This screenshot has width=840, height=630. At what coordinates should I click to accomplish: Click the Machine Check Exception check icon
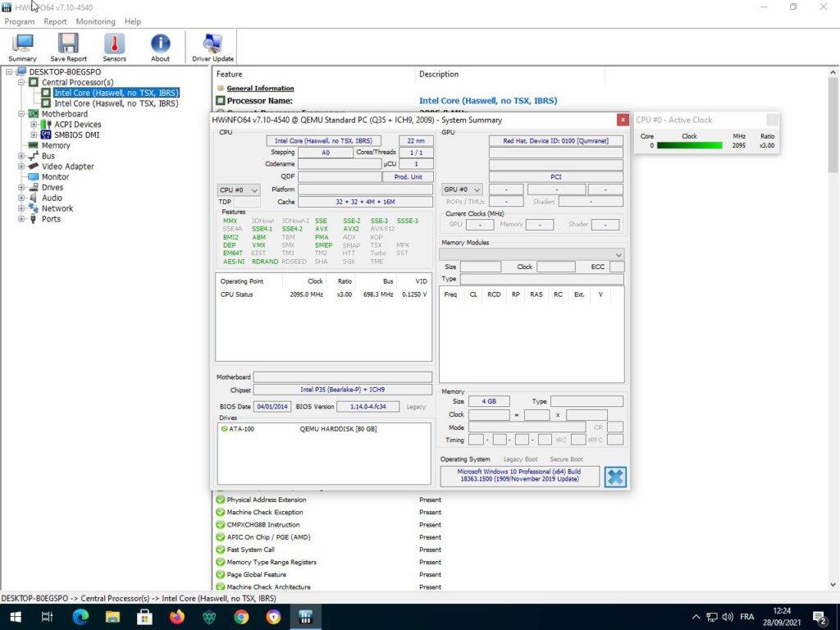coord(220,512)
